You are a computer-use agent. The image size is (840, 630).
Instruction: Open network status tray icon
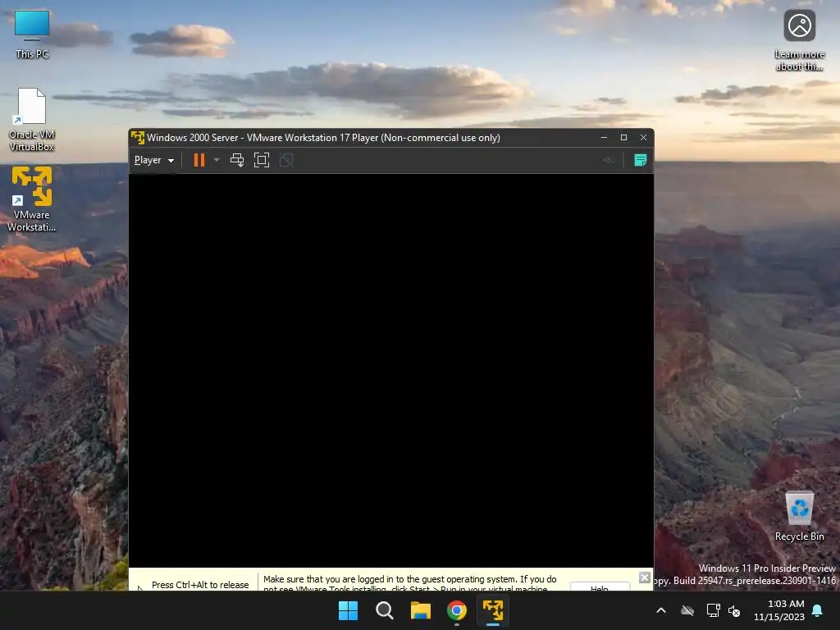(713, 610)
